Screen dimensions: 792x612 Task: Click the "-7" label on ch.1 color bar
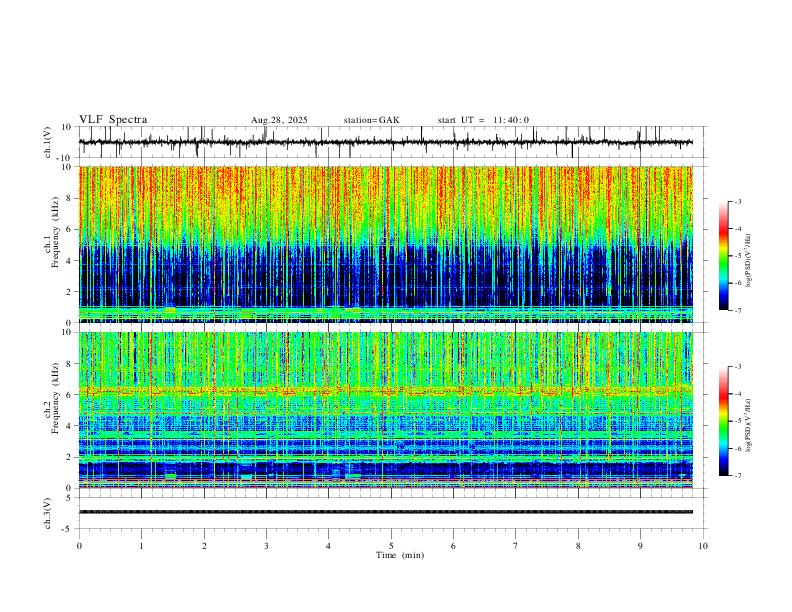(738, 310)
